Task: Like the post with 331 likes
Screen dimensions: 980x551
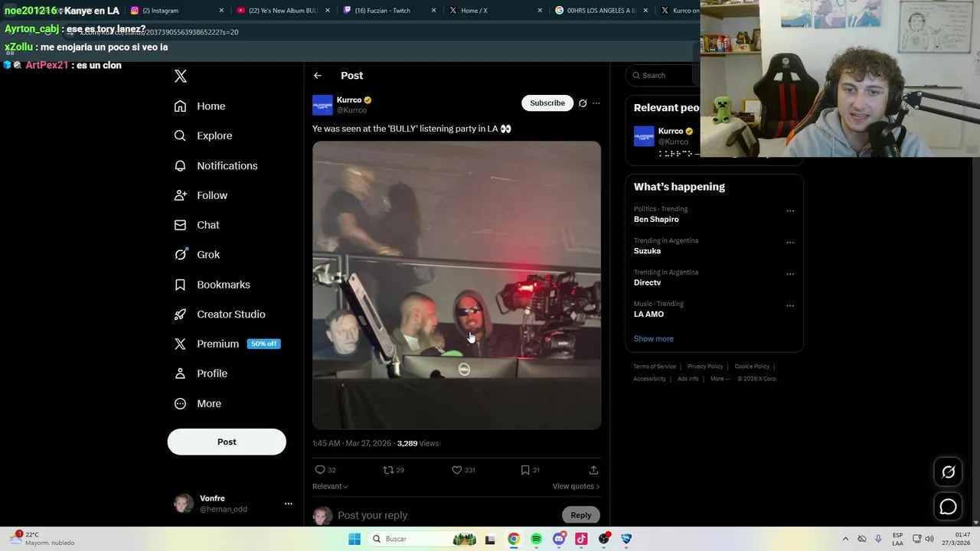Action: 457,470
